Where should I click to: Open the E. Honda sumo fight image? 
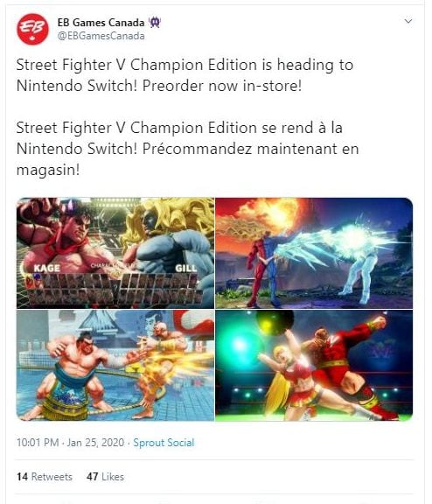click(x=115, y=365)
